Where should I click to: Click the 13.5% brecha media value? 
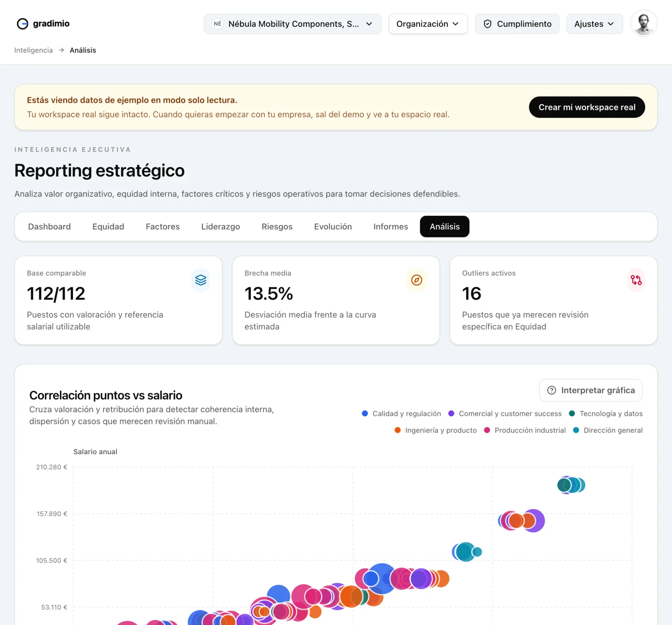point(268,294)
